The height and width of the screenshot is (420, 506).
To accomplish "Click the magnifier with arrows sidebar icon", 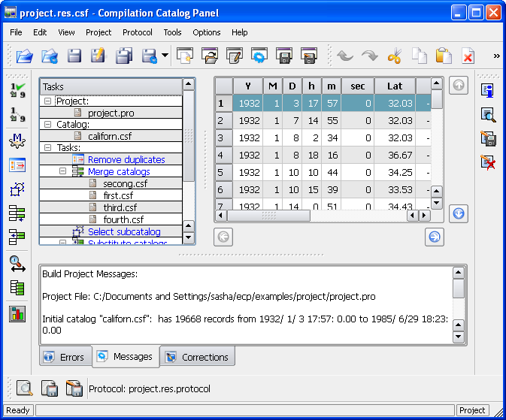I will 17,264.
